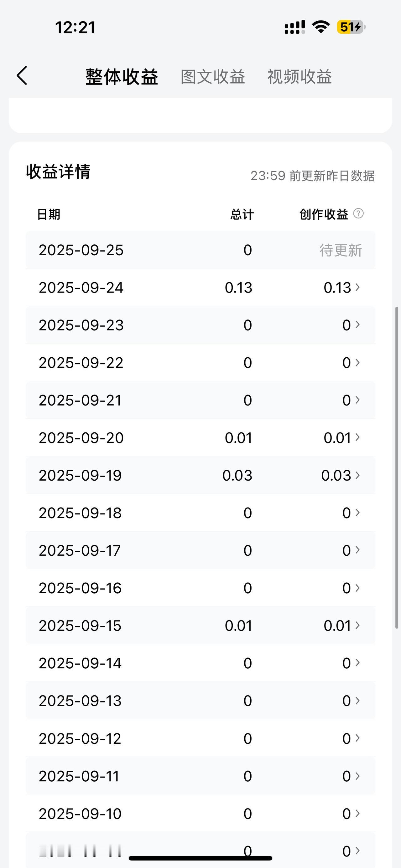Expand 2025-09-19 earnings detail chevron
Image resolution: width=401 pixels, height=868 pixels.
tap(357, 475)
